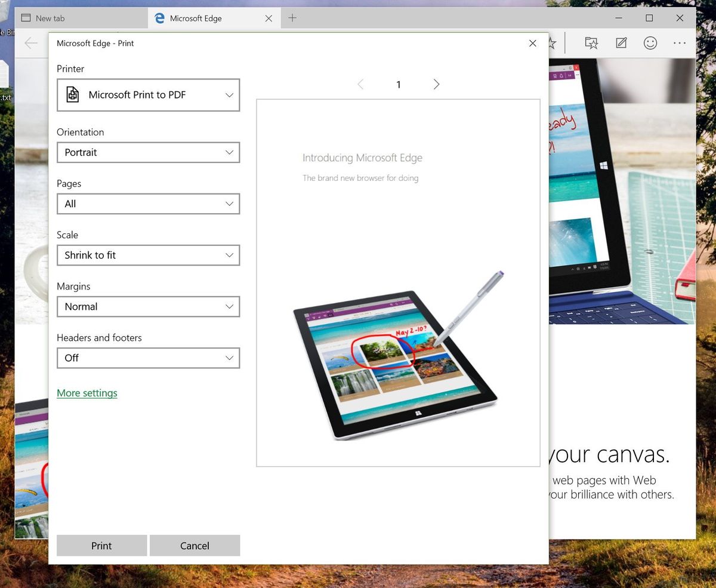
Task: Click the page number field showing 1
Action: pyautogui.click(x=398, y=84)
